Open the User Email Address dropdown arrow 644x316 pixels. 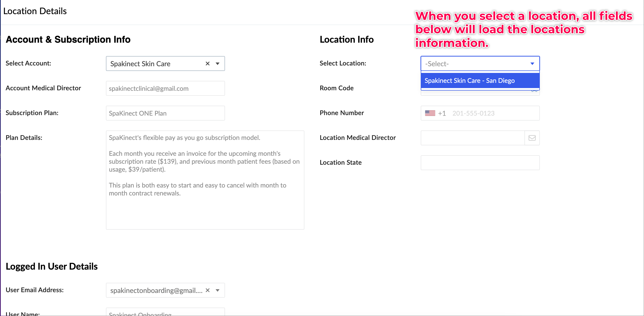218,290
